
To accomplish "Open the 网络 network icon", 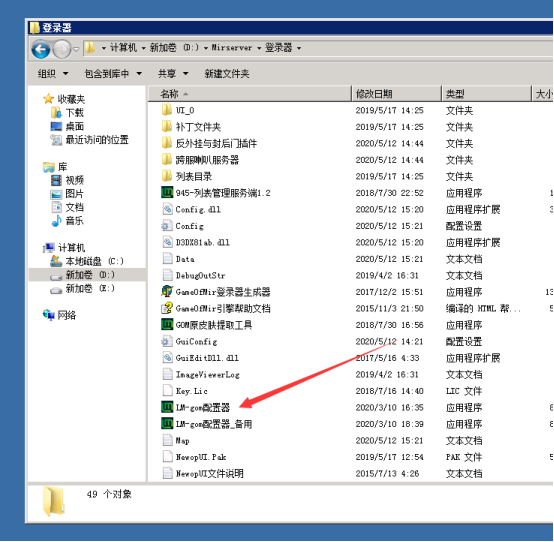I will [x=48, y=315].
